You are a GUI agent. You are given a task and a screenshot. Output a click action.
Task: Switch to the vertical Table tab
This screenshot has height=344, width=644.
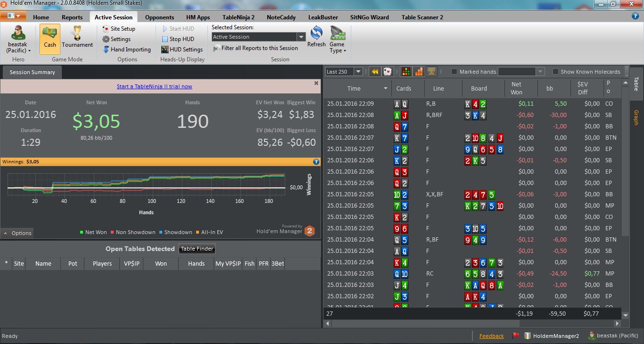tap(636, 84)
